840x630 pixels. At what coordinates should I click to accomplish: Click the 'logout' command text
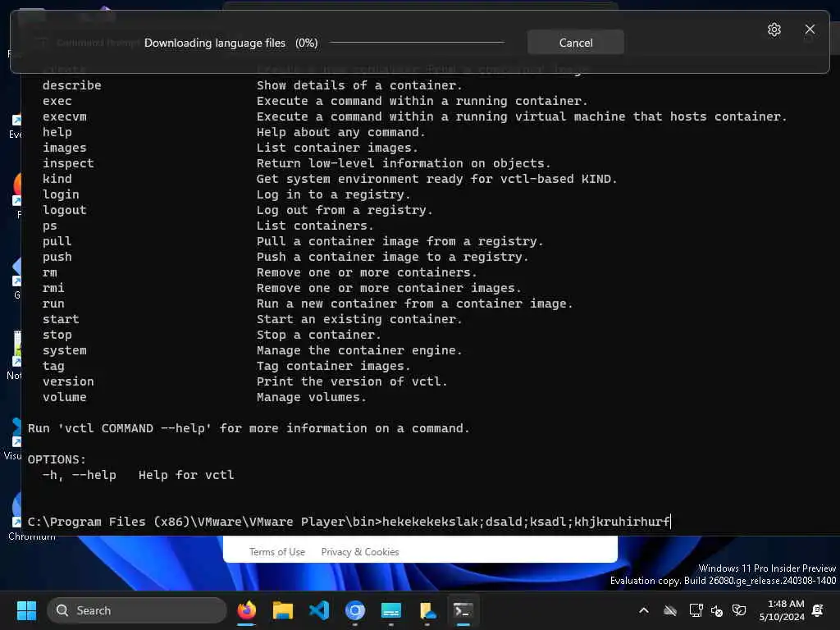tap(64, 210)
